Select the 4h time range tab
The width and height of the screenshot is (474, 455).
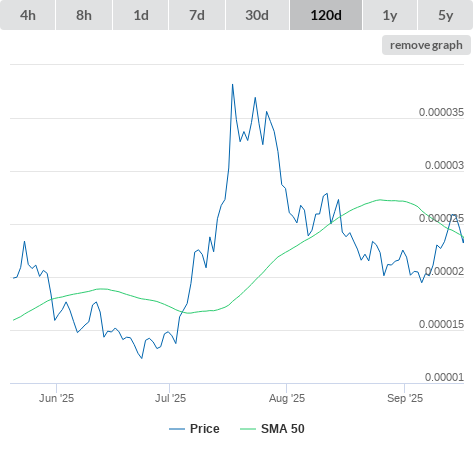coord(28,15)
